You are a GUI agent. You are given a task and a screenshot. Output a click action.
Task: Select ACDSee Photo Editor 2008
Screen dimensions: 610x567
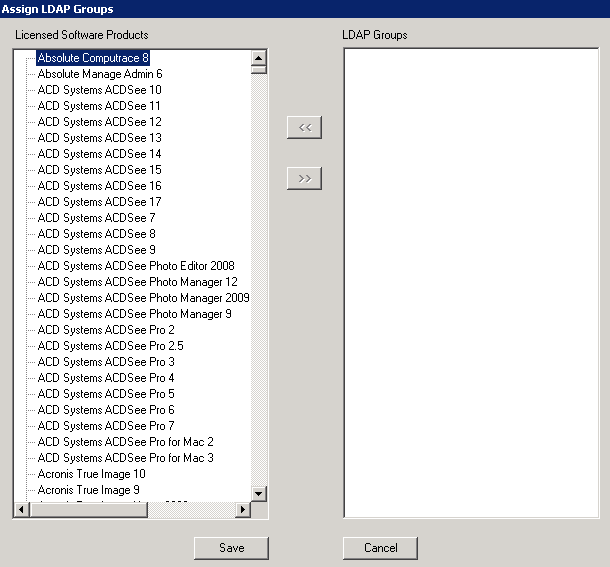[x=136, y=266]
